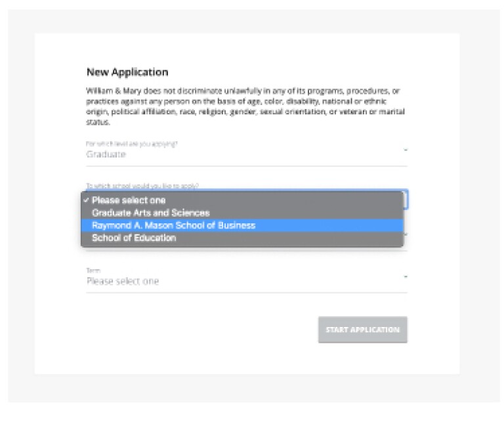
Task: Select Graduate Arts and Sciences option
Action: pyautogui.click(x=150, y=213)
